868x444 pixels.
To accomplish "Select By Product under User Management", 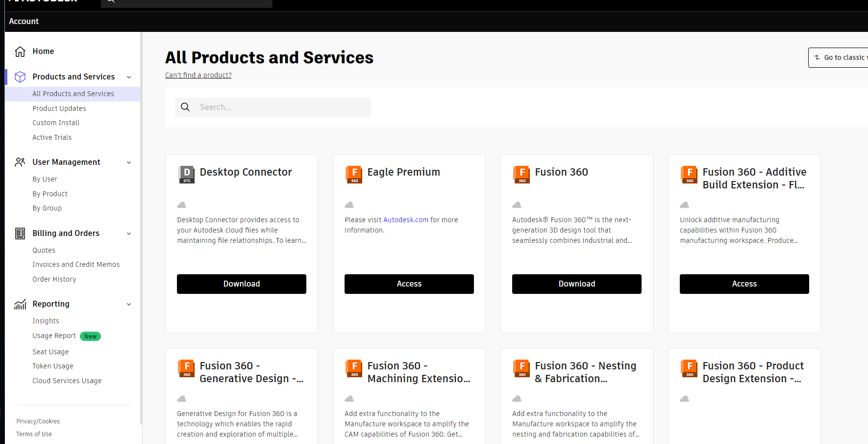I will coord(50,194).
